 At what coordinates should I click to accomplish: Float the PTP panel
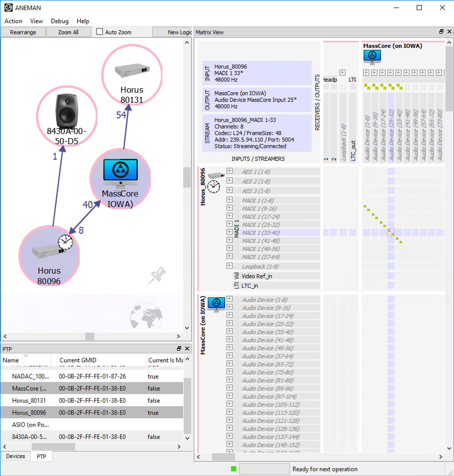click(x=179, y=348)
